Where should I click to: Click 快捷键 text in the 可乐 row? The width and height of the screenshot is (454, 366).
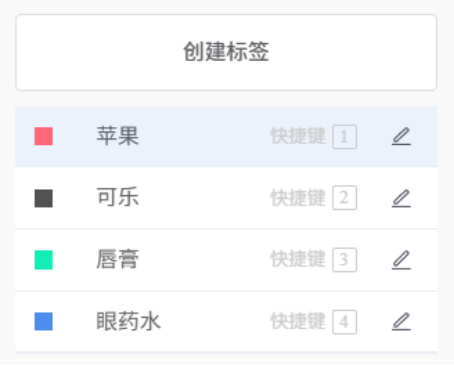[x=298, y=198]
